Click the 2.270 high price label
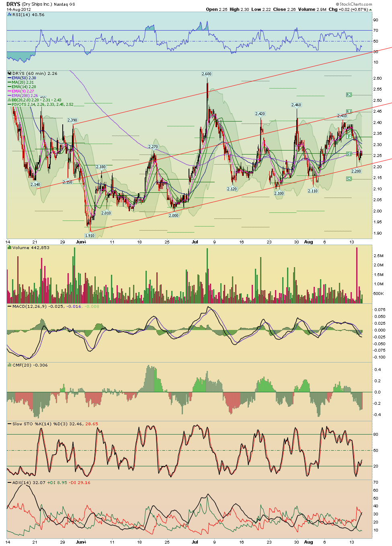The width and height of the screenshot is (392, 546). 153,146
